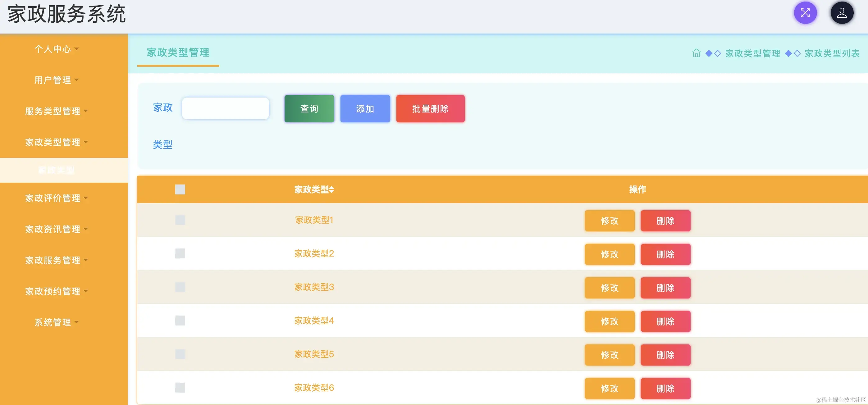
Task: Click the 家政类型 column sort arrows
Action: (x=331, y=190)
